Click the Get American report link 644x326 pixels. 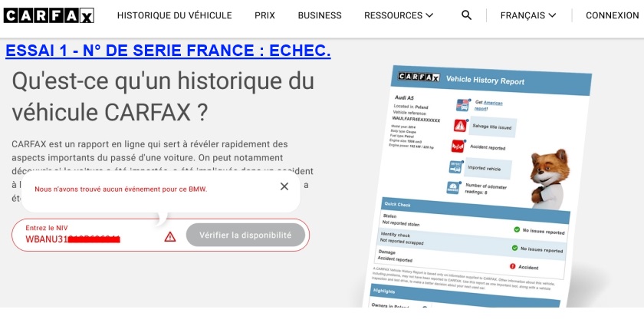(x=489, y=105)
